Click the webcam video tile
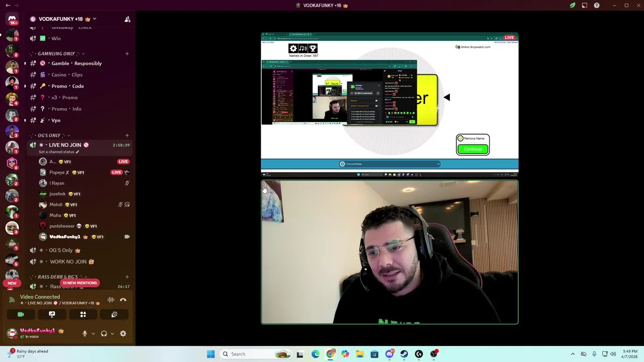The height and width of the screenshot is (362, 644). click(x=389, y=252)
